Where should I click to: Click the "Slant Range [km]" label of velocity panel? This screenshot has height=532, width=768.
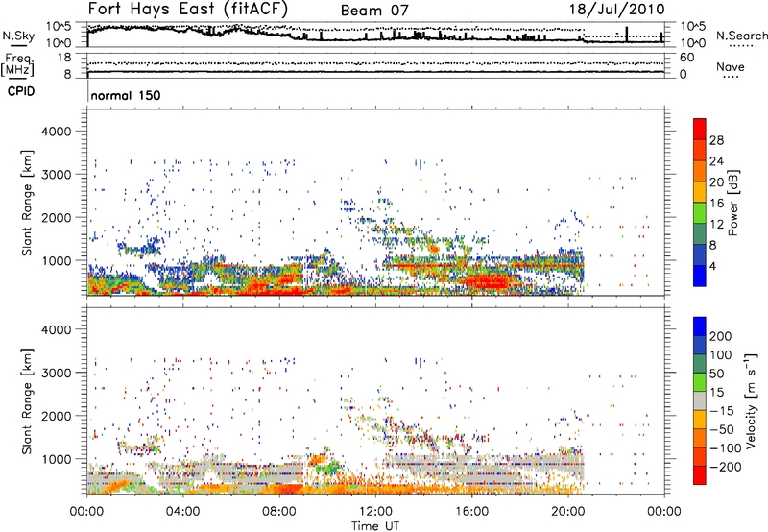click(x=27, y=400)
